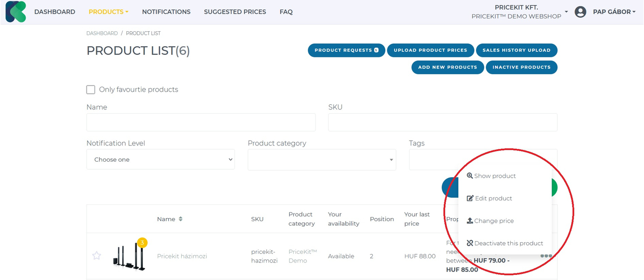Click the pencil icon beside Edit product
644x280 pixels.
click(470, 198)
